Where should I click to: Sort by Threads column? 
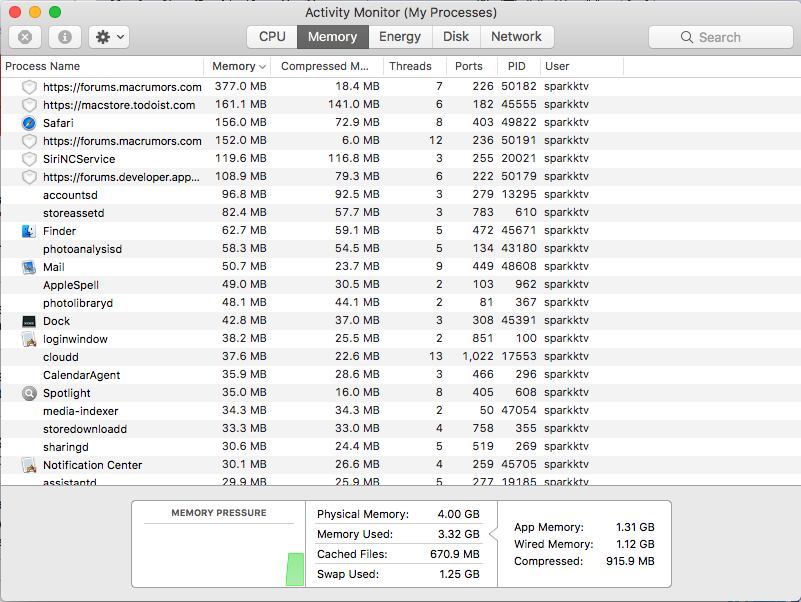point(415,66)
